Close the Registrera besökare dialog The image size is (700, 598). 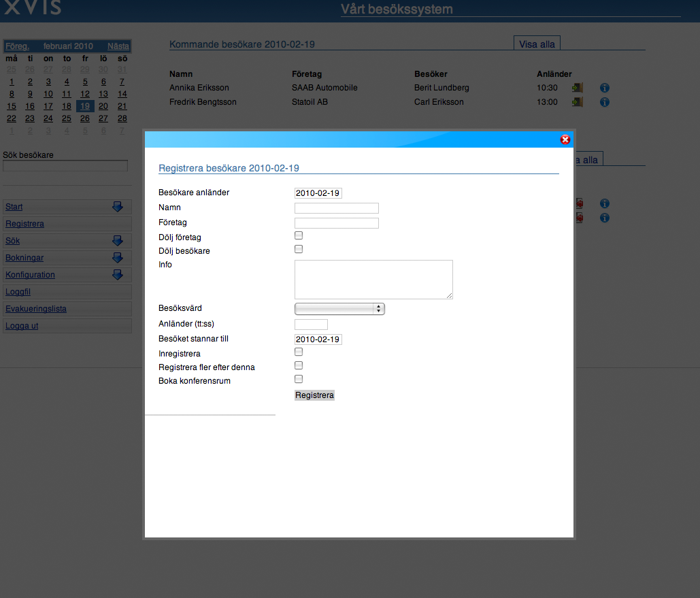click(x=565, y=139)
